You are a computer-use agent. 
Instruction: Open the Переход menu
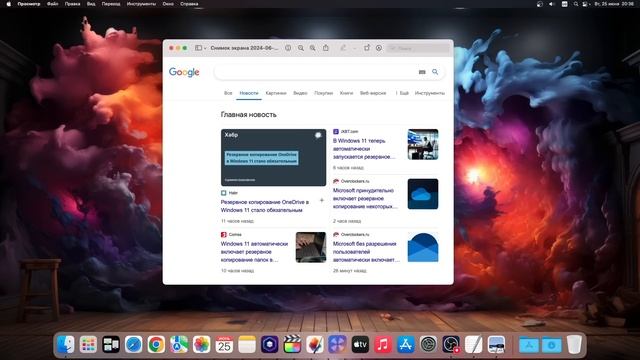111,4
